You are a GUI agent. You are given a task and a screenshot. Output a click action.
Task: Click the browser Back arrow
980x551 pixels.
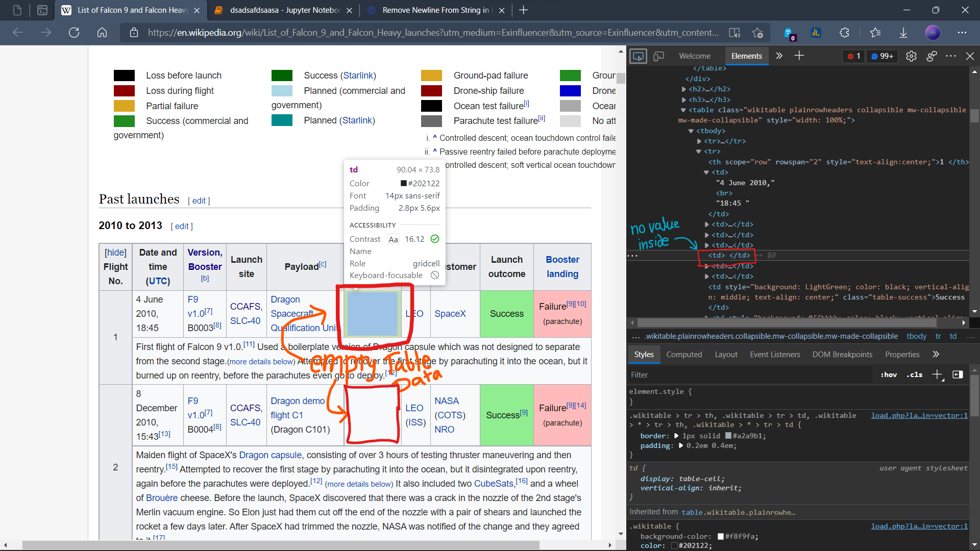point(18,33)
